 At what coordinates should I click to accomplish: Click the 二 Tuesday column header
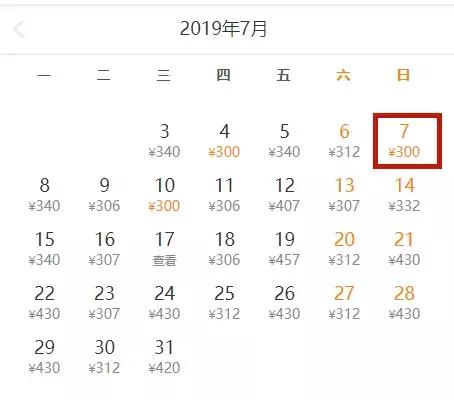pyautogui.click(x=104, y=75)
